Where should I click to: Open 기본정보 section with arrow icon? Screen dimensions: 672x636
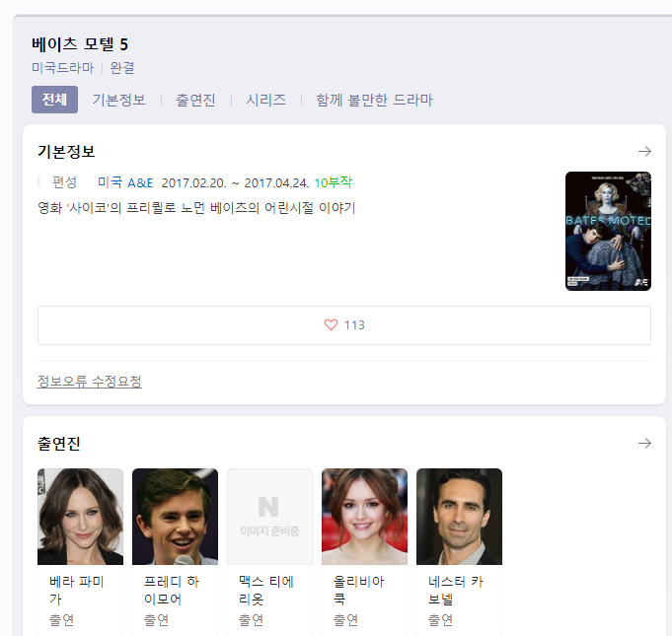click(x=644, y=152)
